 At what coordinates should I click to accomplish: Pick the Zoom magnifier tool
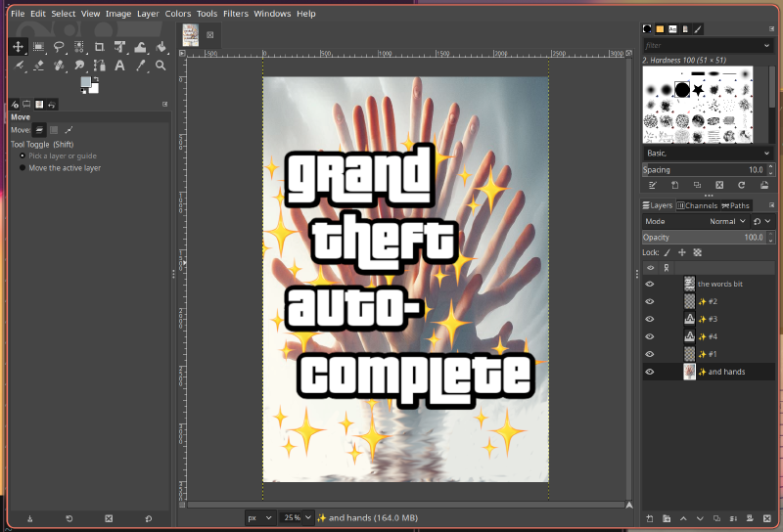161,66
